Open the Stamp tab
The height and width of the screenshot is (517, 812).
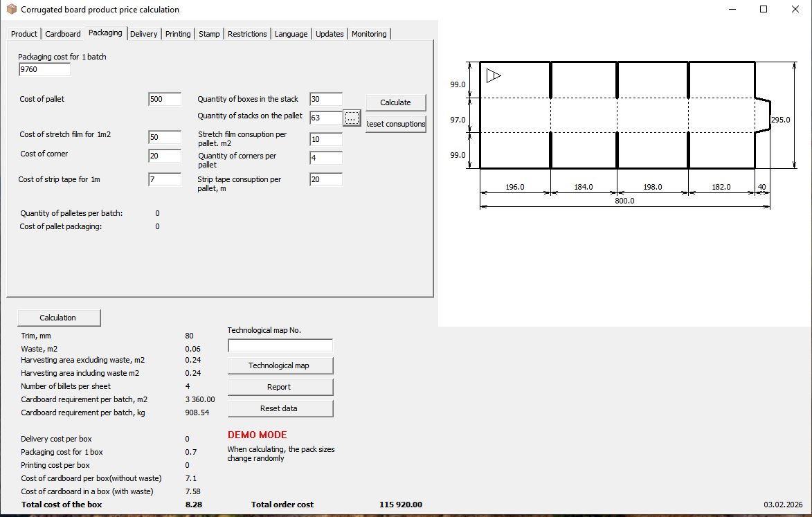point(208,33)
